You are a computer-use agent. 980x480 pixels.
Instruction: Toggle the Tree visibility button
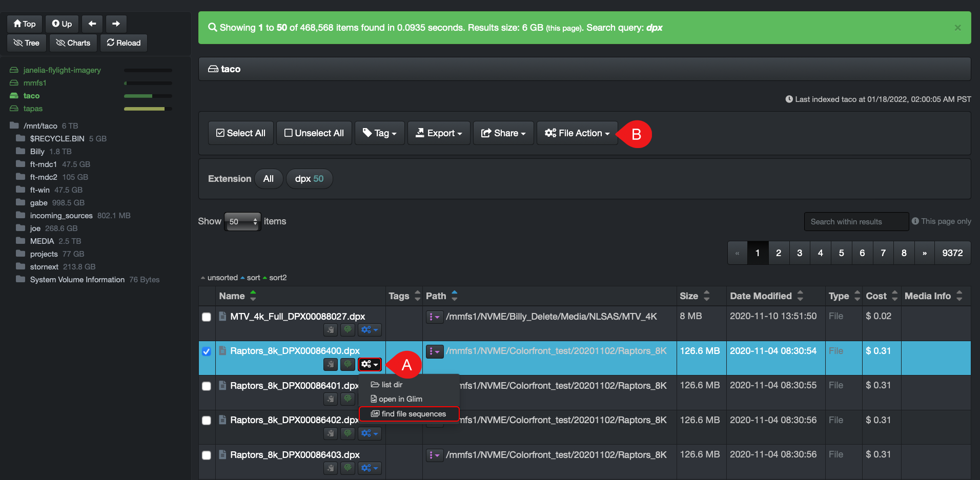click(26, 43)
